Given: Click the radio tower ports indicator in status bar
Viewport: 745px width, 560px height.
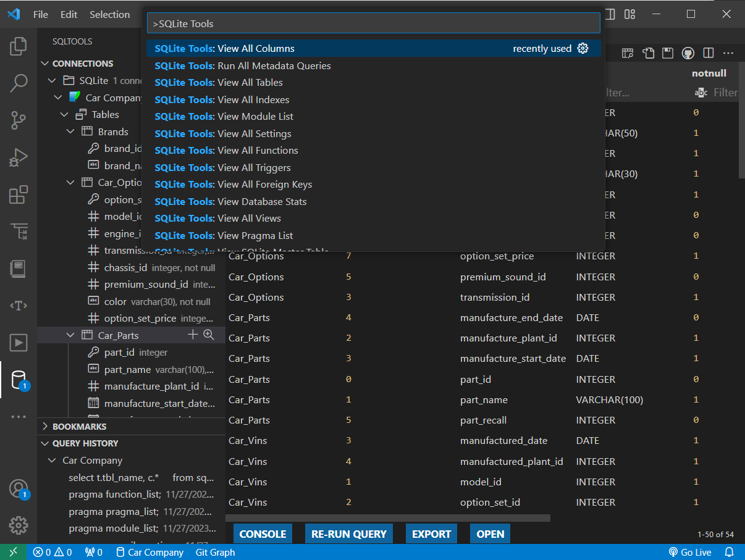Looking at the screenshot, I should click(x=93, y=552).
